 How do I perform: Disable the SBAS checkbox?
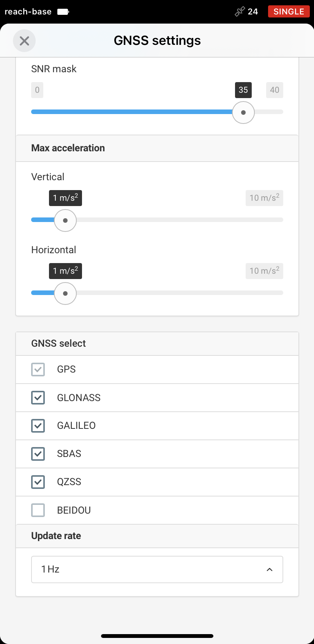pos(38,454)
